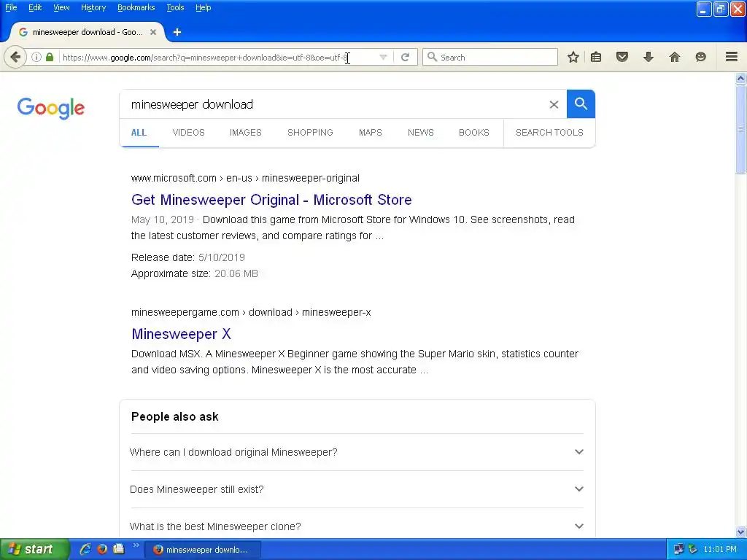Screen dimensions: 747x560
Task: Switch to the IMAGES tab
Action: pyautogui.click(x=246, y=133)
